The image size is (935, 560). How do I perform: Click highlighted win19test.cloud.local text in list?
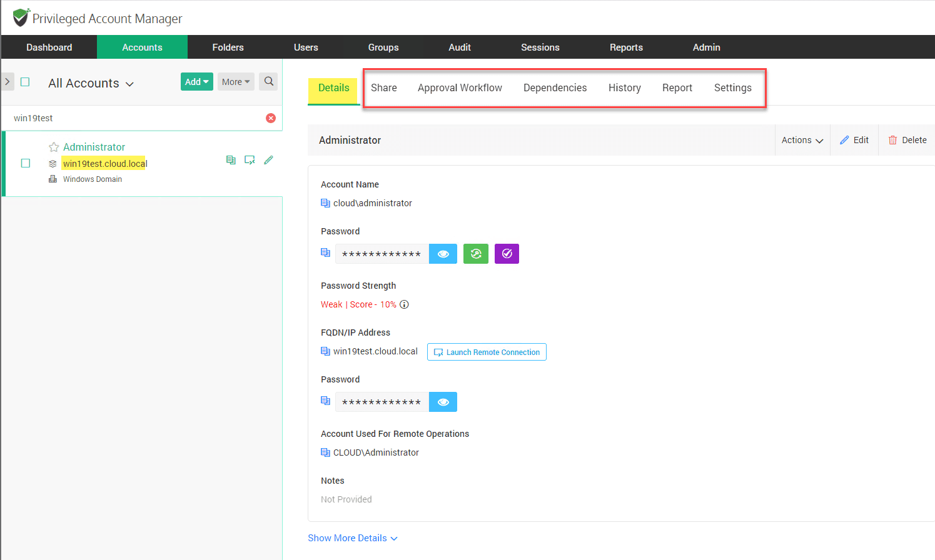[x=105, y=164]
